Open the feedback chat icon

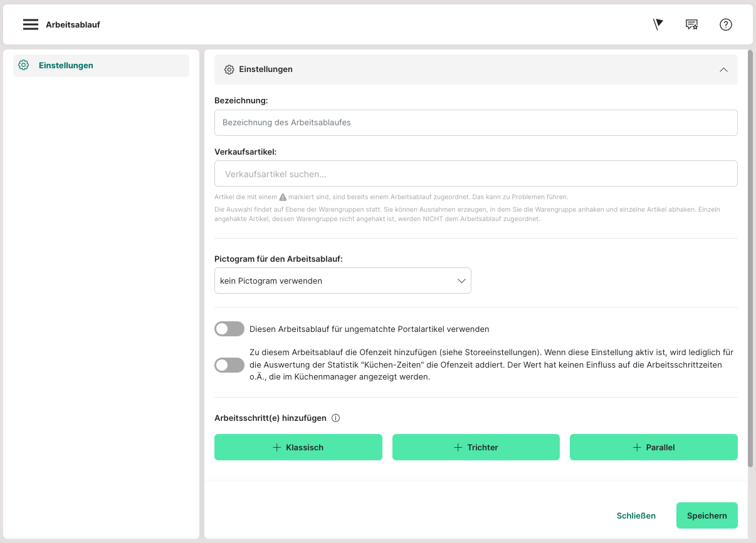tap(691, 24)
